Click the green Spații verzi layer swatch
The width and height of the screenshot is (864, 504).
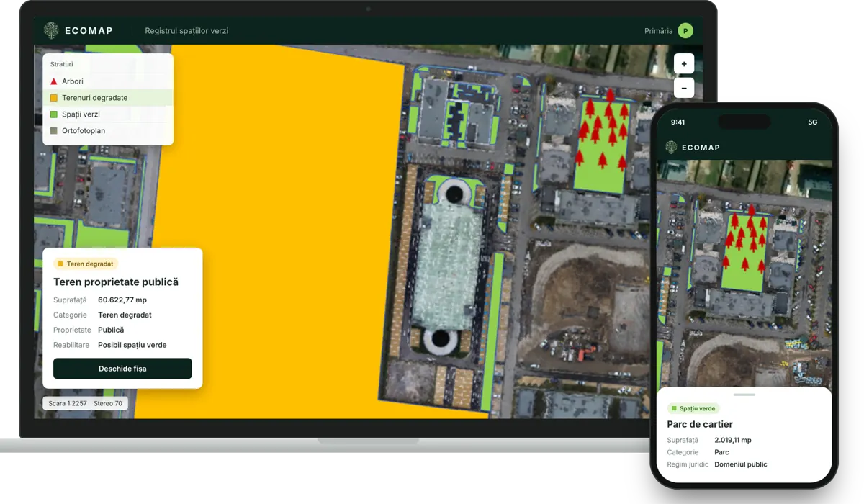[x=54, y=114]
